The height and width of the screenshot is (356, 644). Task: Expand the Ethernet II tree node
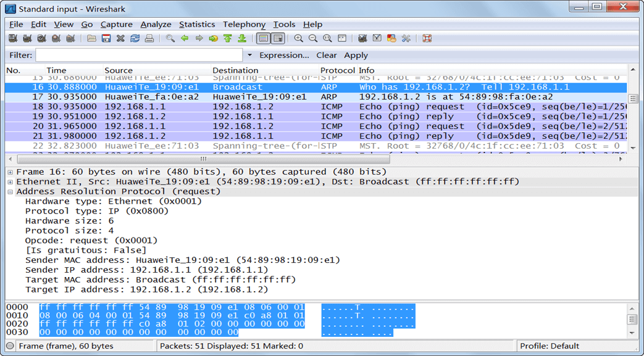(x=10, y=182)
